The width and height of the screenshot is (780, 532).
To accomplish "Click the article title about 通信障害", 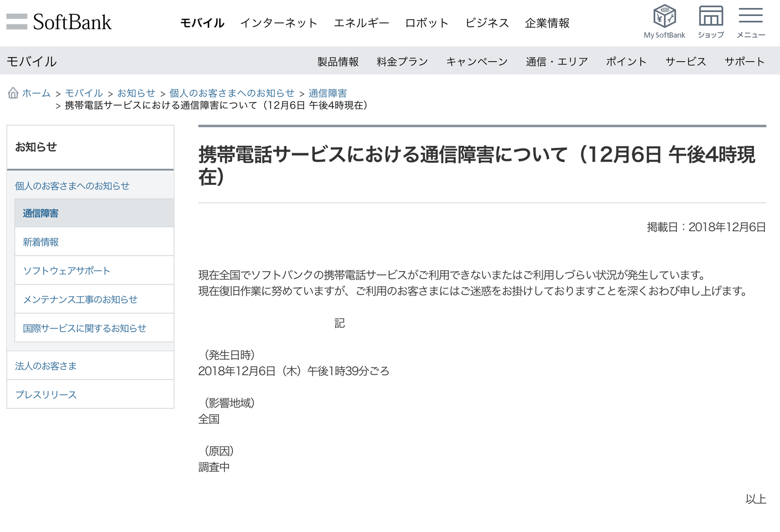I will coord(477,165).
